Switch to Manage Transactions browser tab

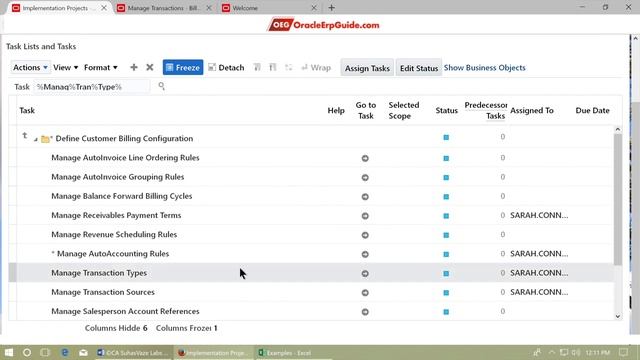tap(163, 8)
